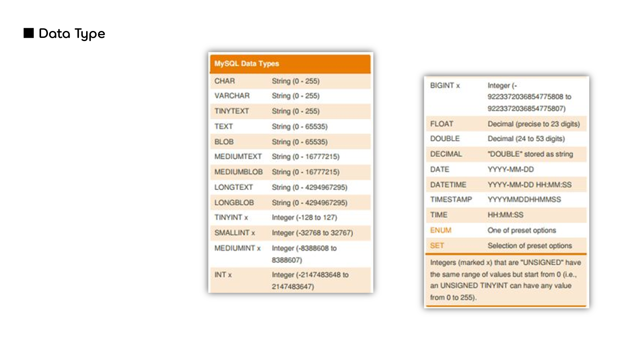Select the 'YYYY-MM-DD' format in DATE row
The height and width of the screenshot is (362, 644).
click(510, 169)
